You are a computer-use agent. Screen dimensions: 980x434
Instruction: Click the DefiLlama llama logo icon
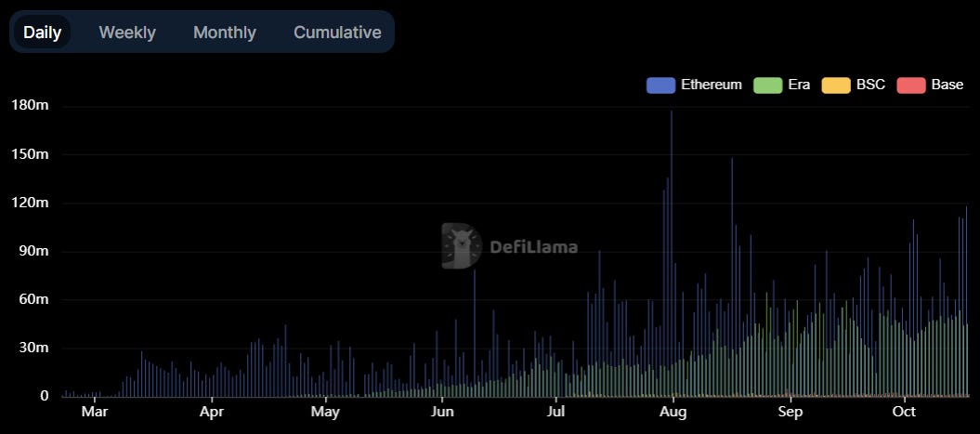[x=461, y=246]
